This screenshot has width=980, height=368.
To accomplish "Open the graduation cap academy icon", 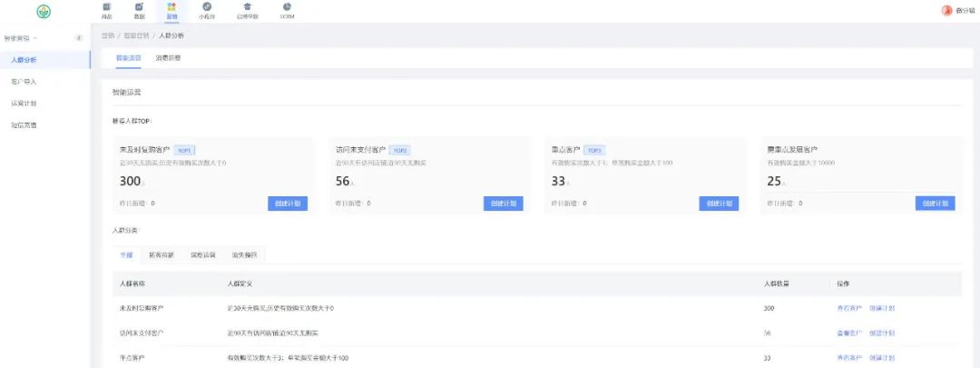I will [247, 8].
